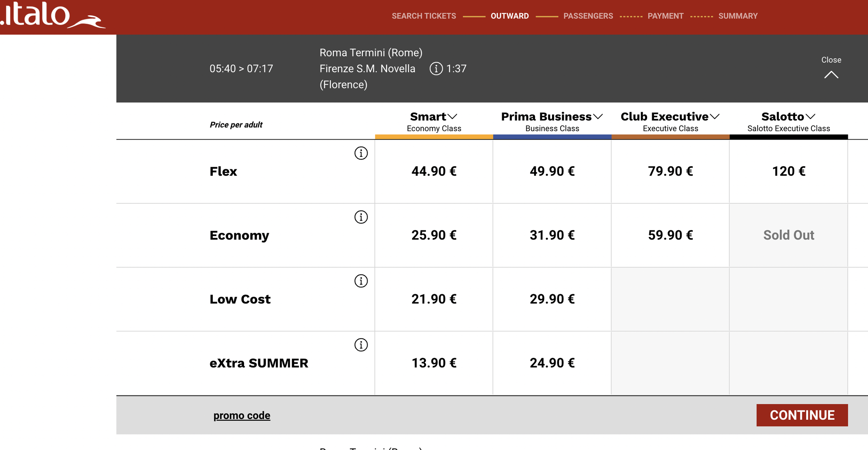This screenshot has height=450, width=868.
Task: Go to Search Tickets step
Action: 424,16
